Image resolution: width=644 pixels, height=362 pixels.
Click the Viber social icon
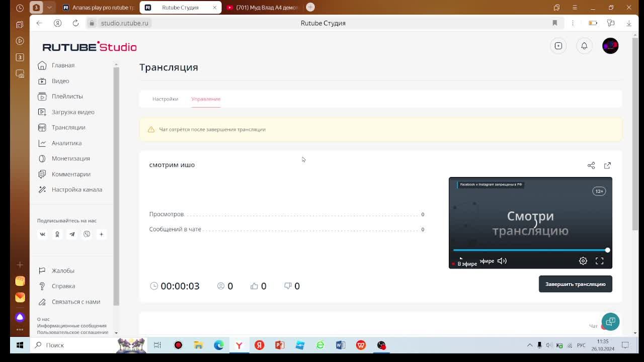pyautogui.click(x=87, y=234)
